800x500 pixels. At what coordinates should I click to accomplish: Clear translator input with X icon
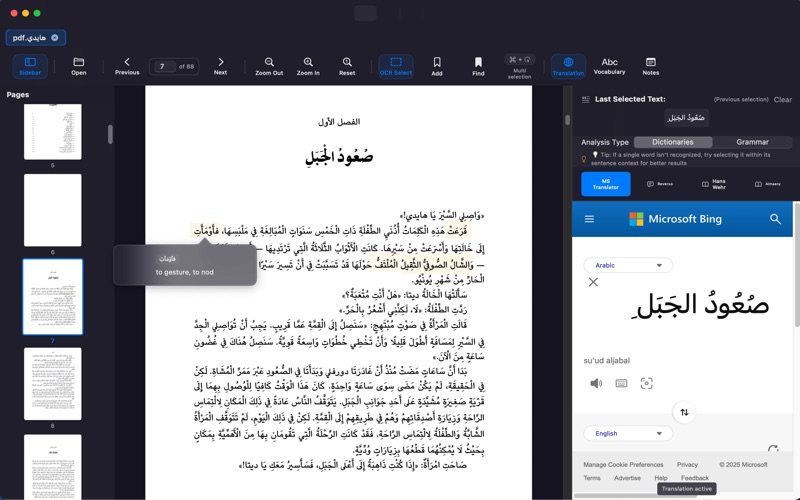click(593, 282)
